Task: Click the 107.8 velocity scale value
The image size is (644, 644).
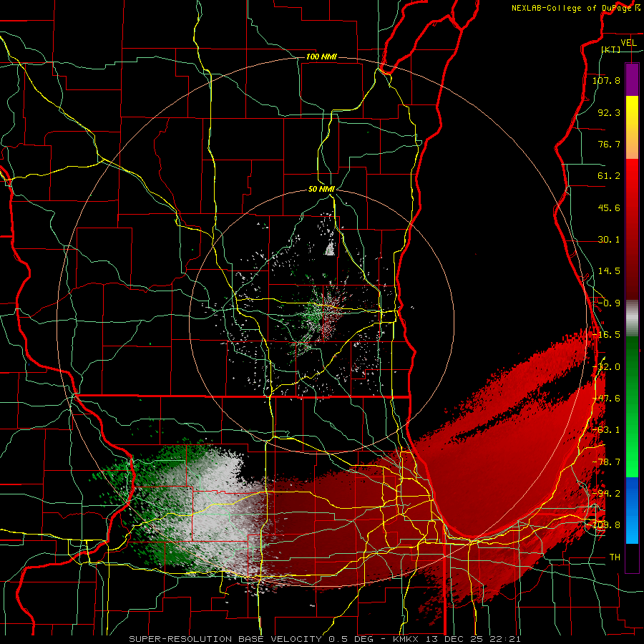Action: (x=606, y=80)
